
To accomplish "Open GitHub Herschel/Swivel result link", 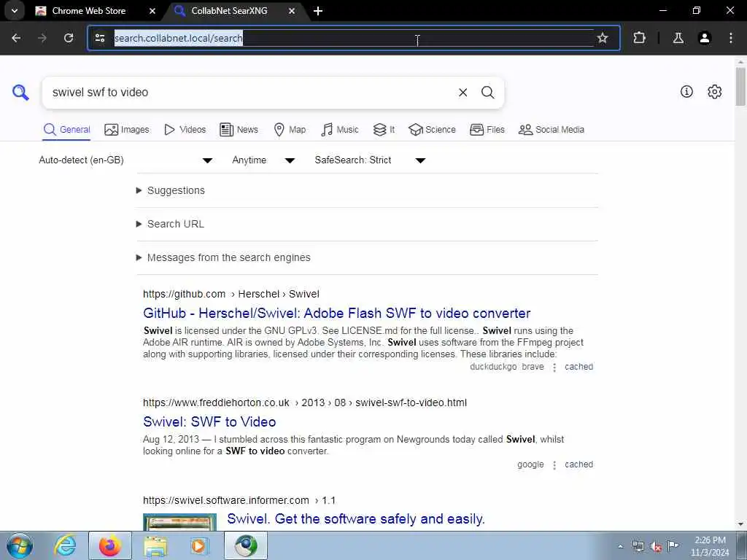I will tap(336, 314).
